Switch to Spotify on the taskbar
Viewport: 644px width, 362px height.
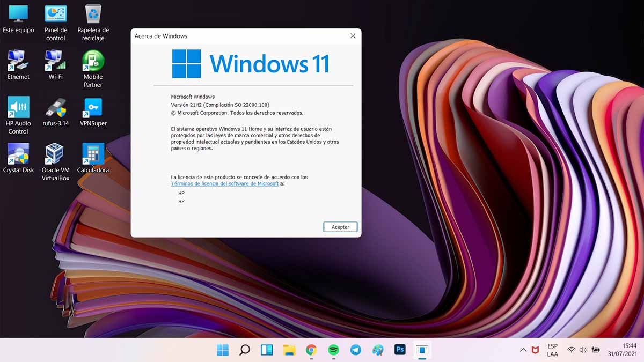333,350
